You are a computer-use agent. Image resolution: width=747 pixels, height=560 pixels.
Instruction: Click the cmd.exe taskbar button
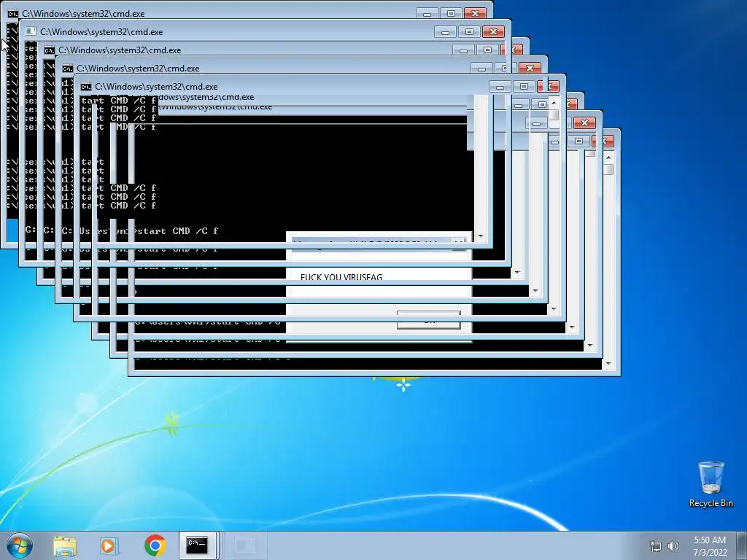click(x=197, y=545)
